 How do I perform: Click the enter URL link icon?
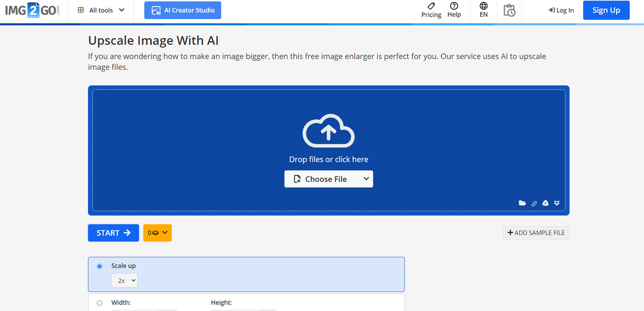(x=534, y=203)
